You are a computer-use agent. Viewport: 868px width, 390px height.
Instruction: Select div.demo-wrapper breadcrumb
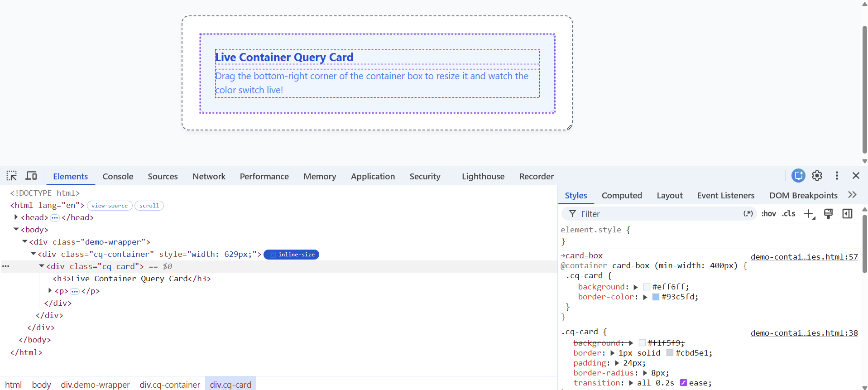tap(95, 385)
